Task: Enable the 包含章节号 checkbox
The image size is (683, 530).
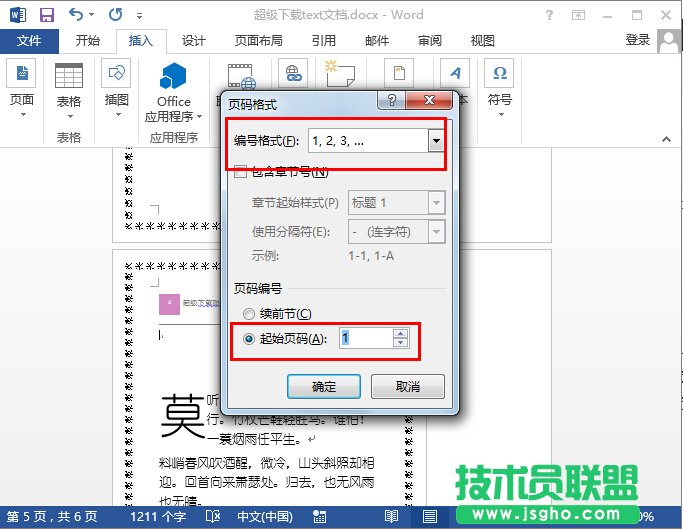Action: [x=240, y=172]
